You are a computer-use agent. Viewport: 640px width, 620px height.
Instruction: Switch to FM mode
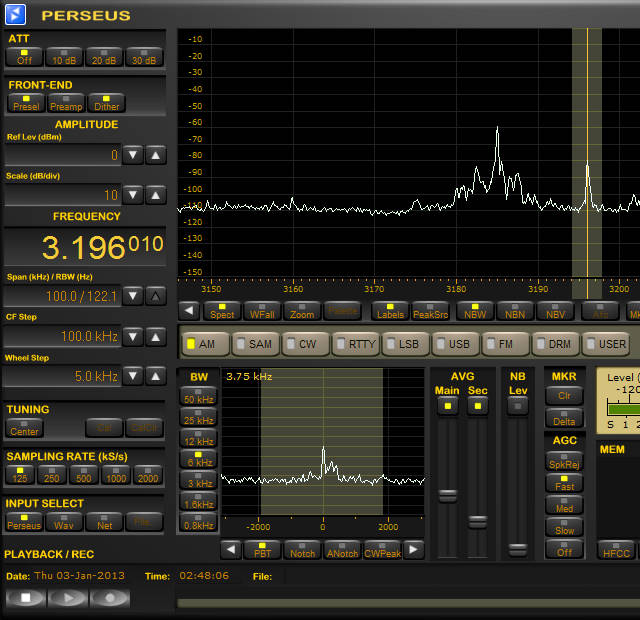click(x=505, y=344)
